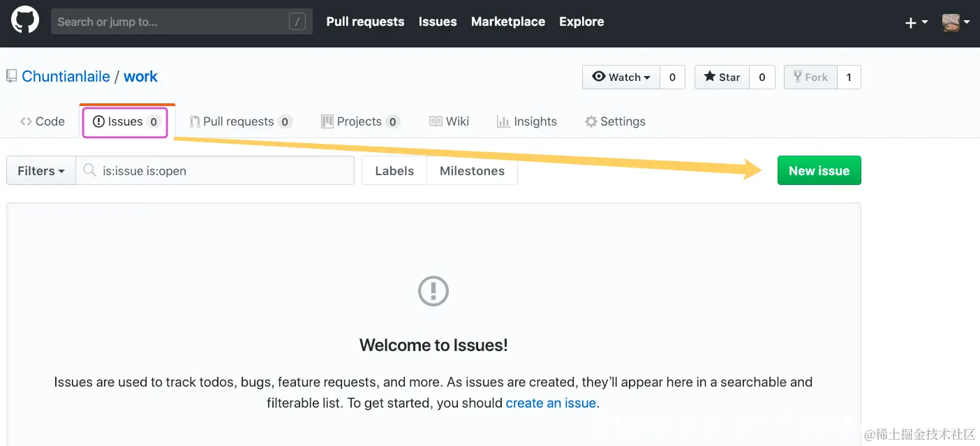Image resolution: width=980 pixels, height=446 pixels.
Task: Expand the Filters dropdown
Action: [x=41, y=171]
